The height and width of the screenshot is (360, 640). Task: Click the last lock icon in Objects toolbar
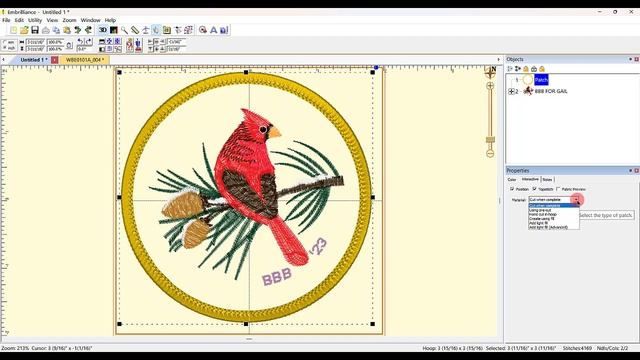click(542, 69)
